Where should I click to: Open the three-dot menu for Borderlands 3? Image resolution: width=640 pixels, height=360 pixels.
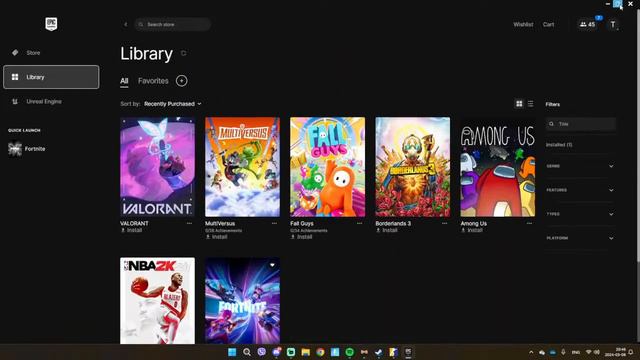pos(444,224)
